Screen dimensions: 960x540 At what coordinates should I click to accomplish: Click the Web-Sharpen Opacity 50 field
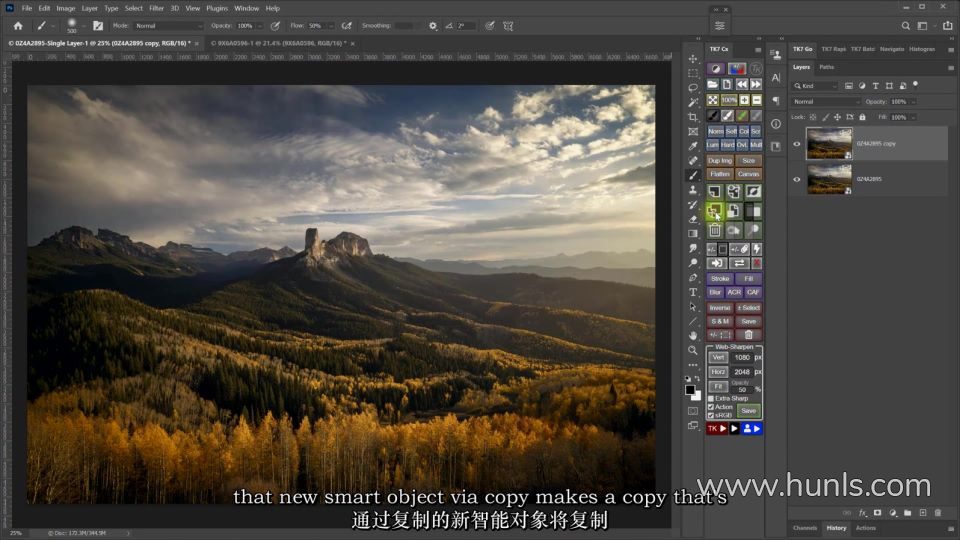pos(743,389)
